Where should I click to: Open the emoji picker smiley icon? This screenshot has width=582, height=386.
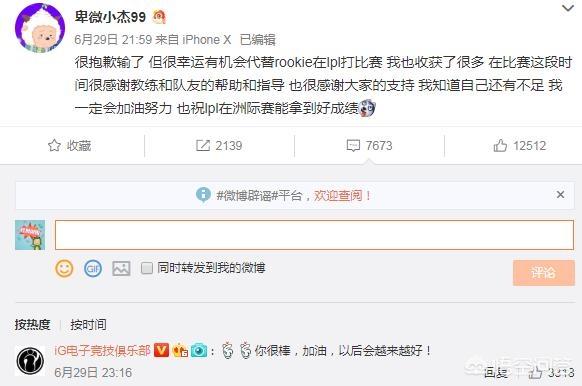click(x=64, y=268)
